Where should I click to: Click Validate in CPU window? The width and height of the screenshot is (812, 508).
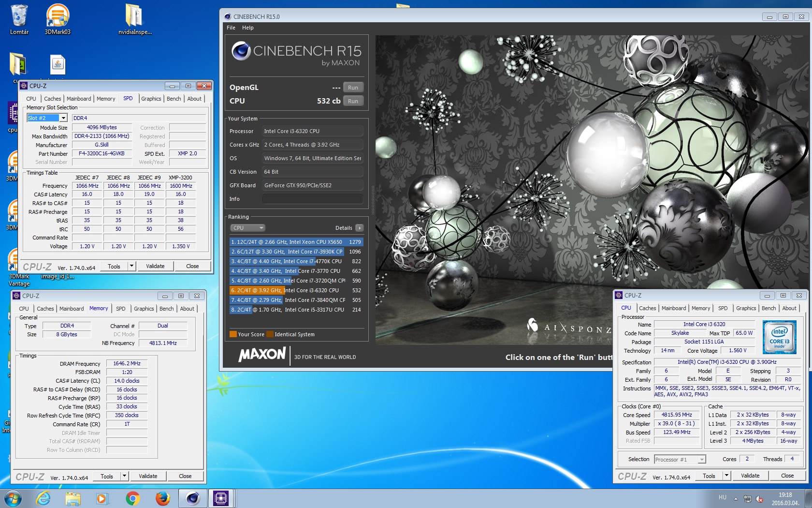750,476
